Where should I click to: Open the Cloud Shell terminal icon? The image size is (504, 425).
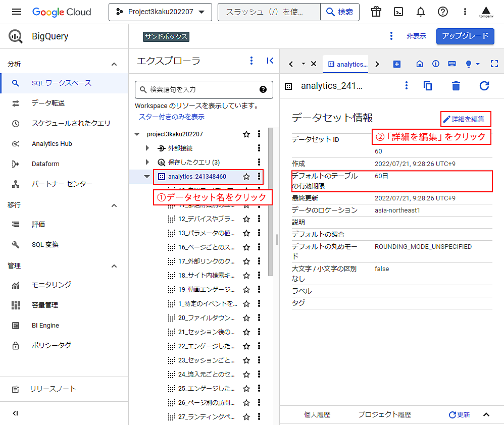398,12
